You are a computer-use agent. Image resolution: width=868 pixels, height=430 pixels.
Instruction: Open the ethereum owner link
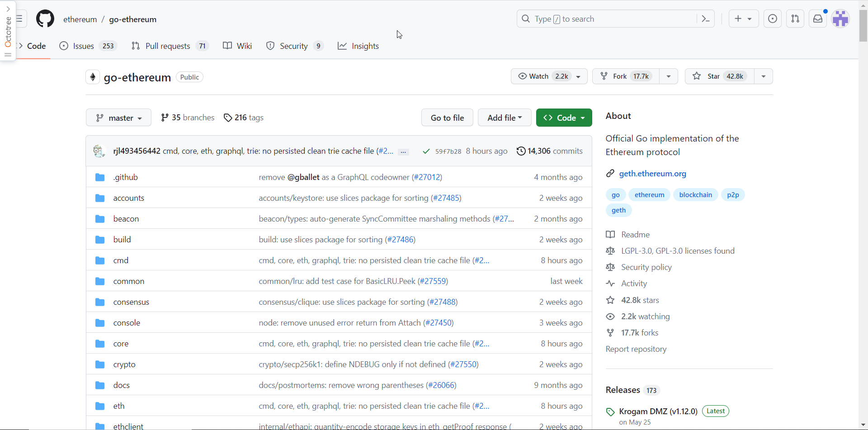point(80,19)
